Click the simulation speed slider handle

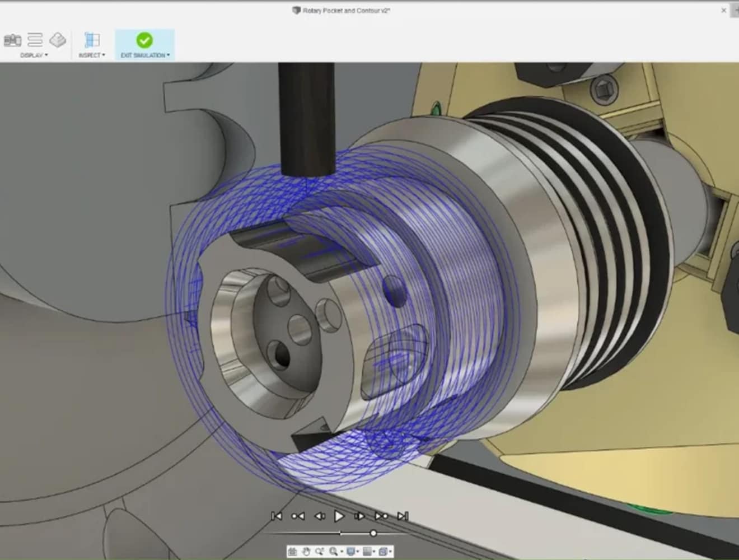pos(373,533)
